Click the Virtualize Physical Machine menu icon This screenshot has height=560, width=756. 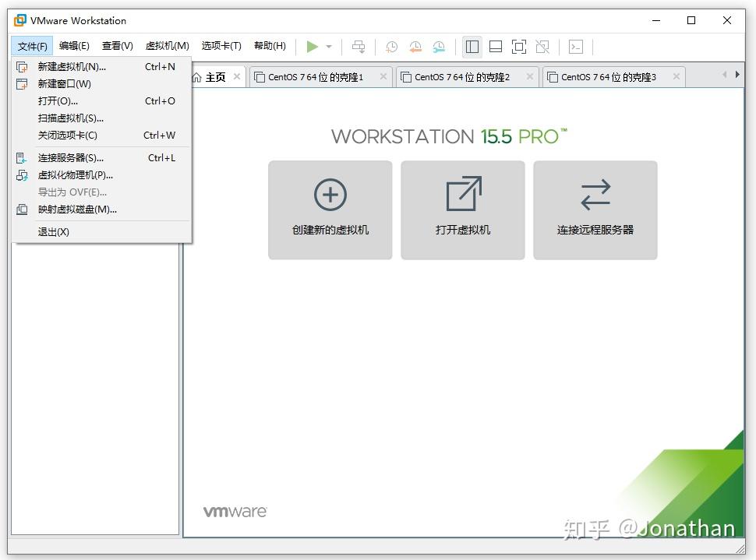pyautogui.click(x=22, y=175)
